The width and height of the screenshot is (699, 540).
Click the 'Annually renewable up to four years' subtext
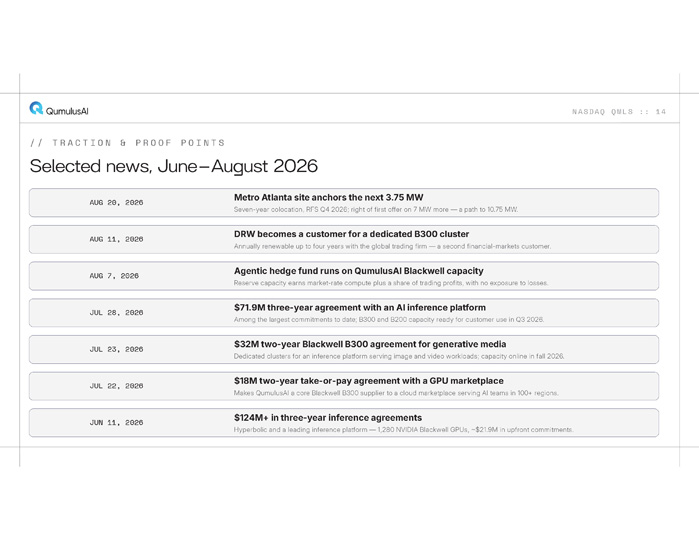click(x=392, y=246)
